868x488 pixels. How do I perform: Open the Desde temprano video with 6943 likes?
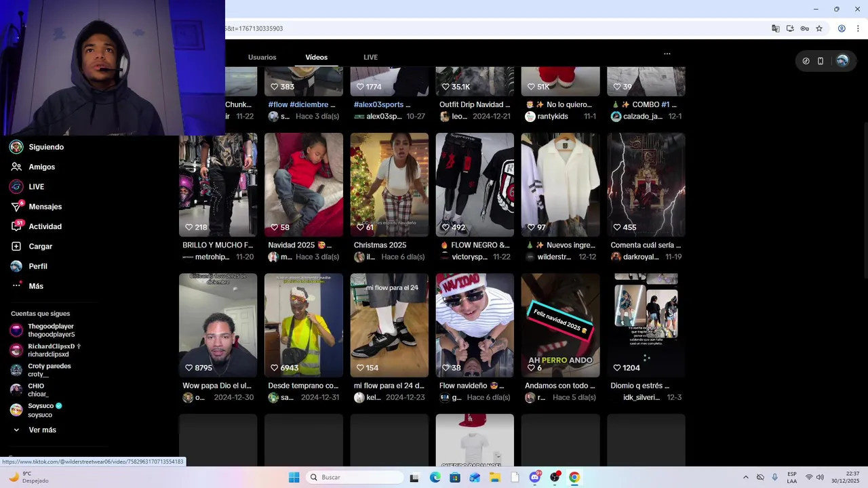coord(304,325)
